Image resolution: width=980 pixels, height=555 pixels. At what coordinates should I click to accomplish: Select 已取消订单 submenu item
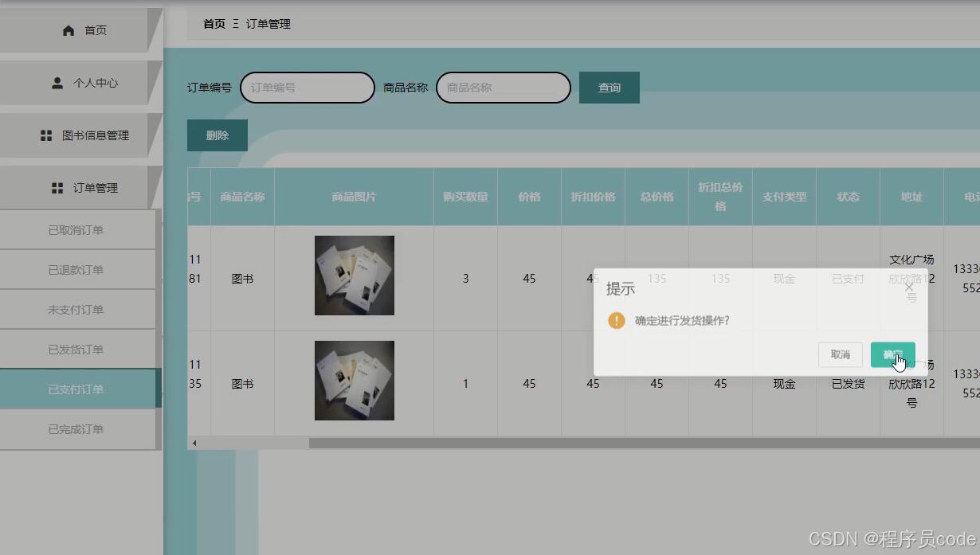(x=77, y=230)
